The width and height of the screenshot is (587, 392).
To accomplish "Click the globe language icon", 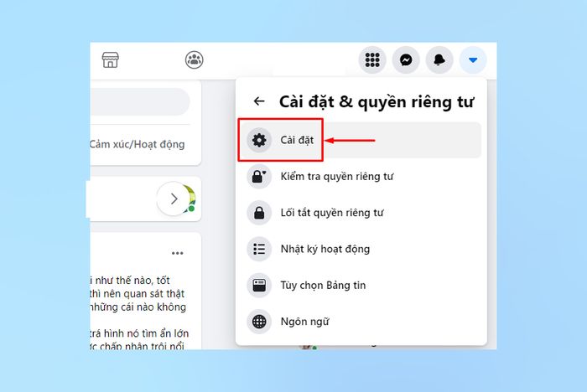I will pos(259,322).
